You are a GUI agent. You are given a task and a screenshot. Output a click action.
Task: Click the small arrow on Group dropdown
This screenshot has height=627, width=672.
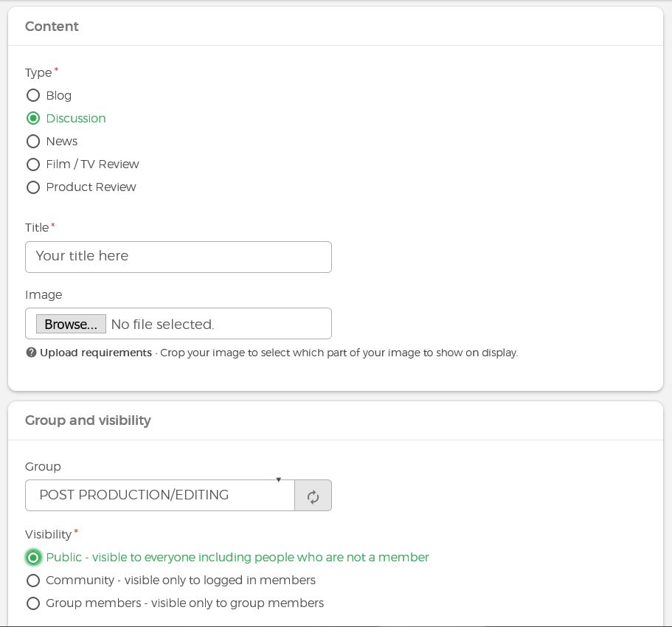coord(278,480)
